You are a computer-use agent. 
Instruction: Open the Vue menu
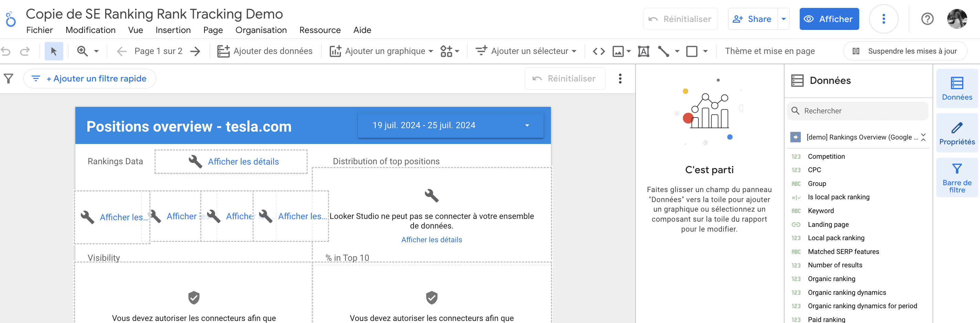136,30
